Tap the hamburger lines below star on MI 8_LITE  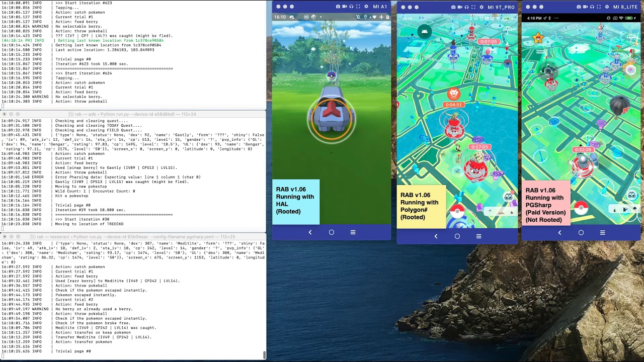click(x=540, y=52)
